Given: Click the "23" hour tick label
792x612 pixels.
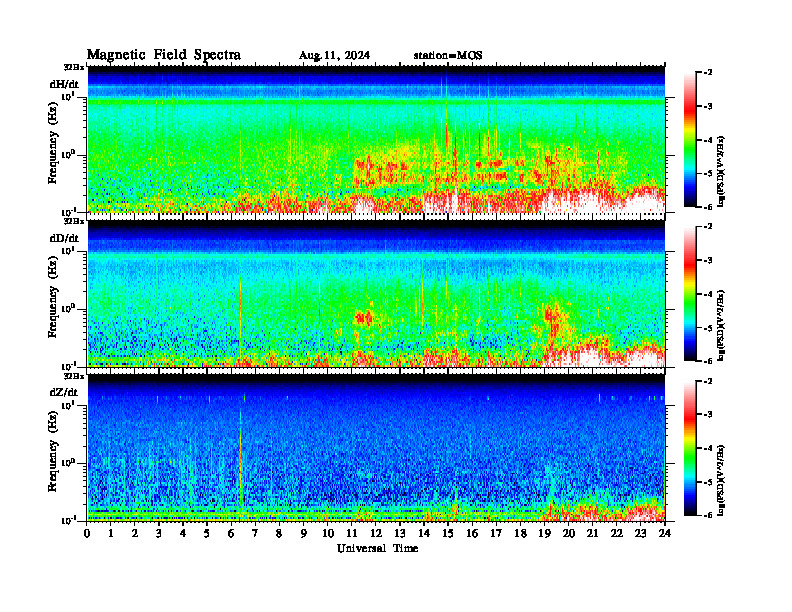Looking at the screenshot, I should click(x=640, y=534).
